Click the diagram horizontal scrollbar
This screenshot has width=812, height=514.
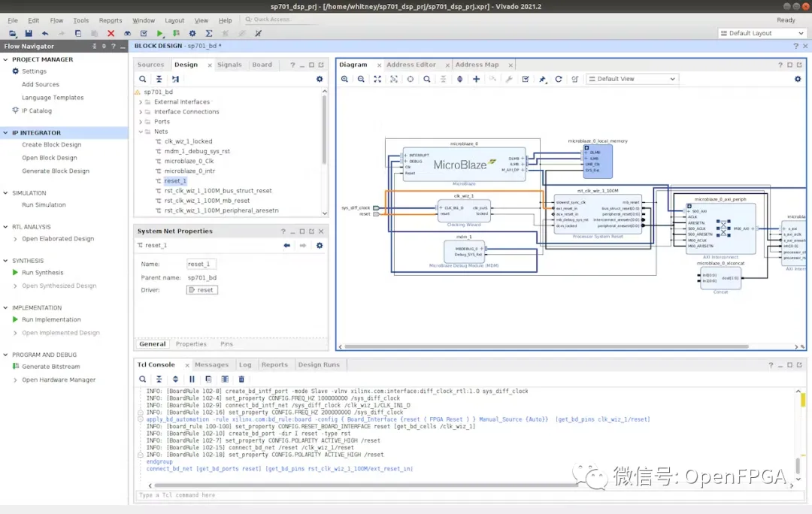547,347
